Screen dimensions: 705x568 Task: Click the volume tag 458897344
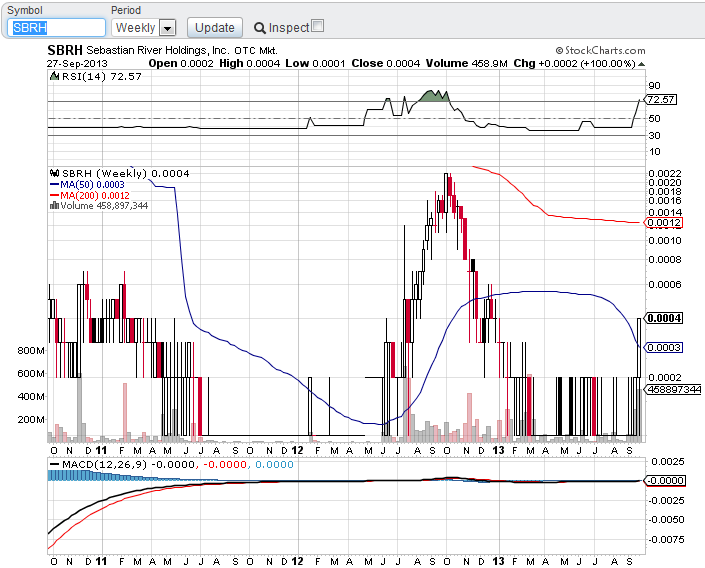point(673,389)
